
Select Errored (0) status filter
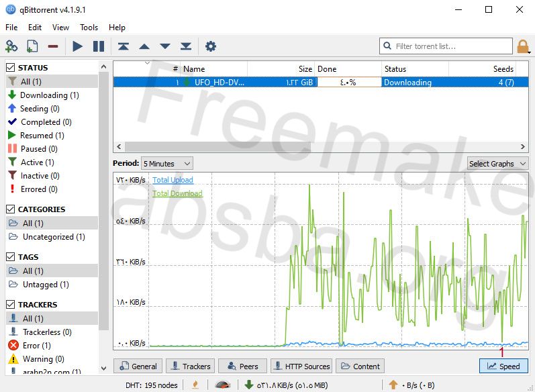(52, 189)
